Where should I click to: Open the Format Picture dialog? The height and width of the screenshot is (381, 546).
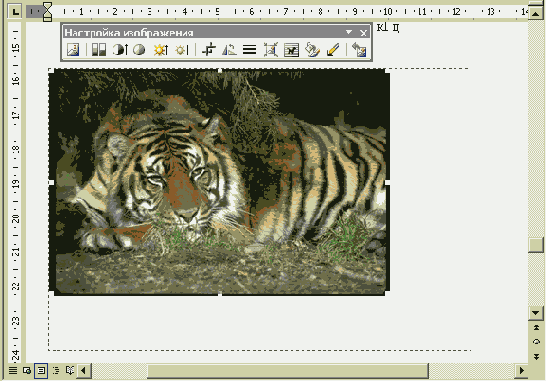click(312, 50)
